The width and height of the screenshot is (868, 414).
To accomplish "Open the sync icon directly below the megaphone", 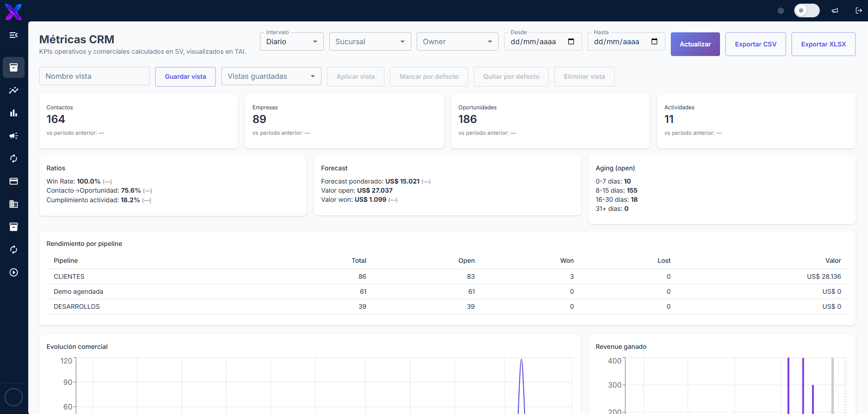I will [14, 158].
